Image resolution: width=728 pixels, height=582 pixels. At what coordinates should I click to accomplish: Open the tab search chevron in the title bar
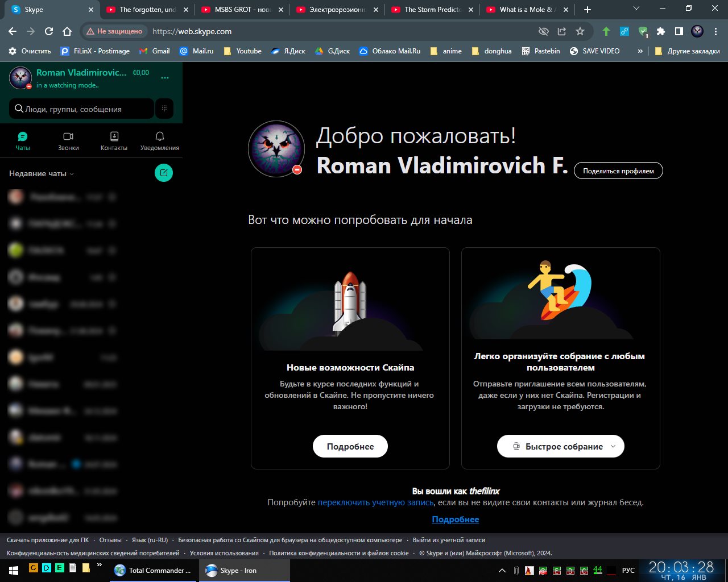pos(636,9)
